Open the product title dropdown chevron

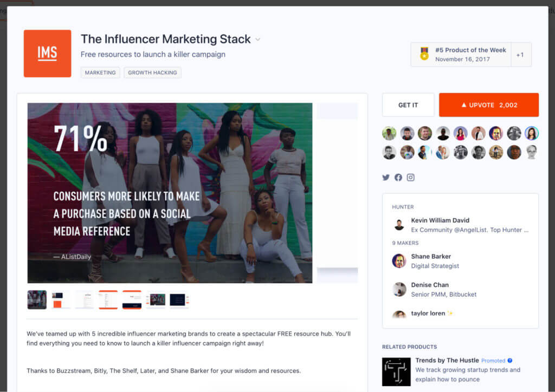click(x=257, y=40)
